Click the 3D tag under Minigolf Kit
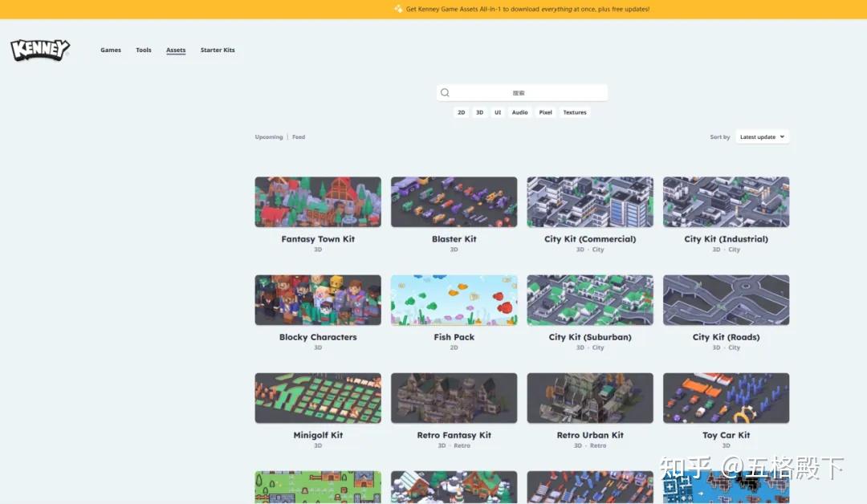The image size is (867, 504). tap(318, 445)
